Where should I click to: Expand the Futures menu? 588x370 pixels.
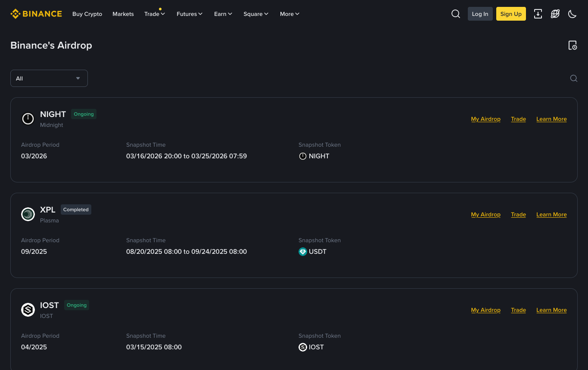(190, 14)
